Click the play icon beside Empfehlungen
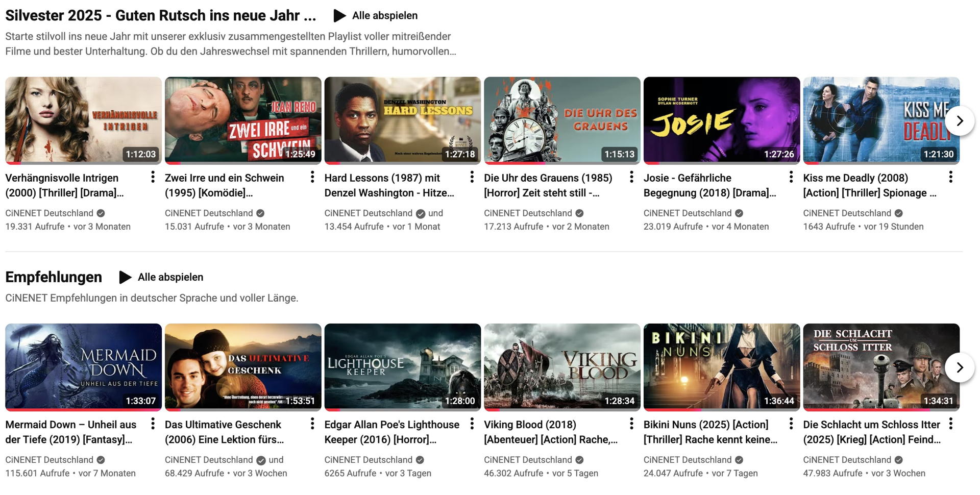Viewport: 980px width, 495px height. pyautogui.click(x=124, y=277)
